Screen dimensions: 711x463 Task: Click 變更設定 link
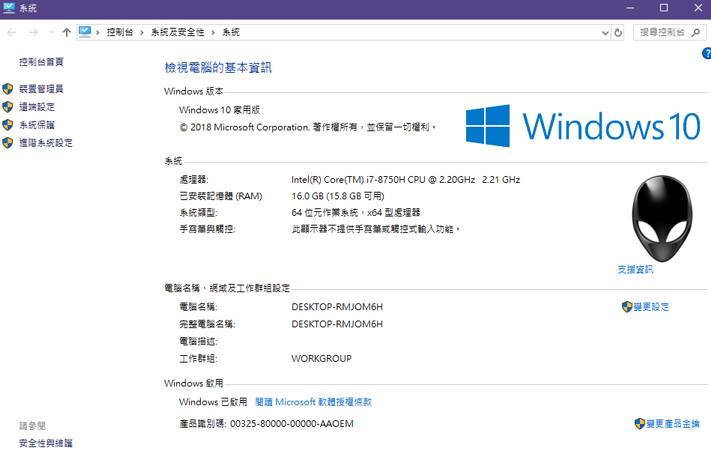[x=651, y=307]
